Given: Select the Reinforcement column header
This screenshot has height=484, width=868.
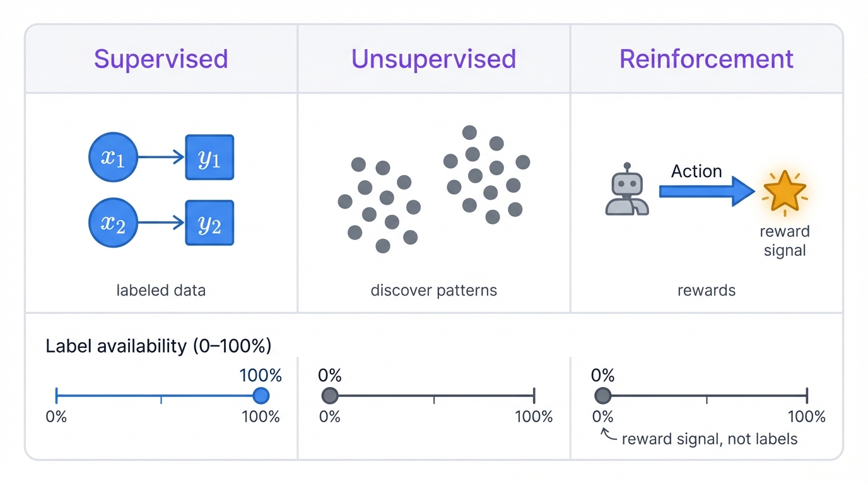Looking at the screenshot, I should [707, 59].
